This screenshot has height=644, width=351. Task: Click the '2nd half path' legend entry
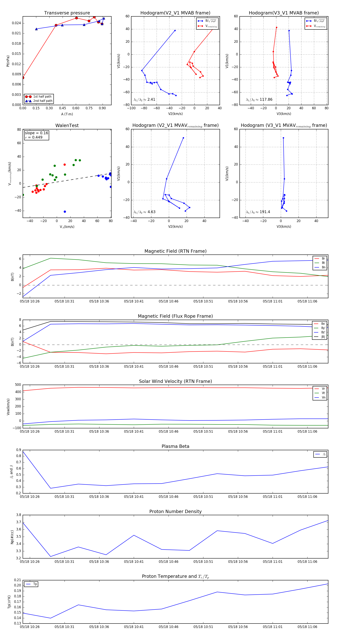coord(39,101)
